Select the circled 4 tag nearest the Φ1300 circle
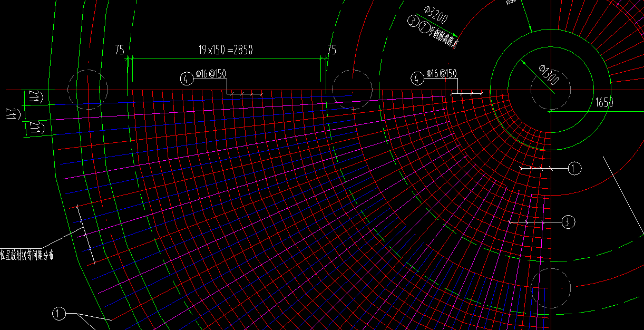The height and width of the screenshot is (330, 644). (x=417, y=79)
